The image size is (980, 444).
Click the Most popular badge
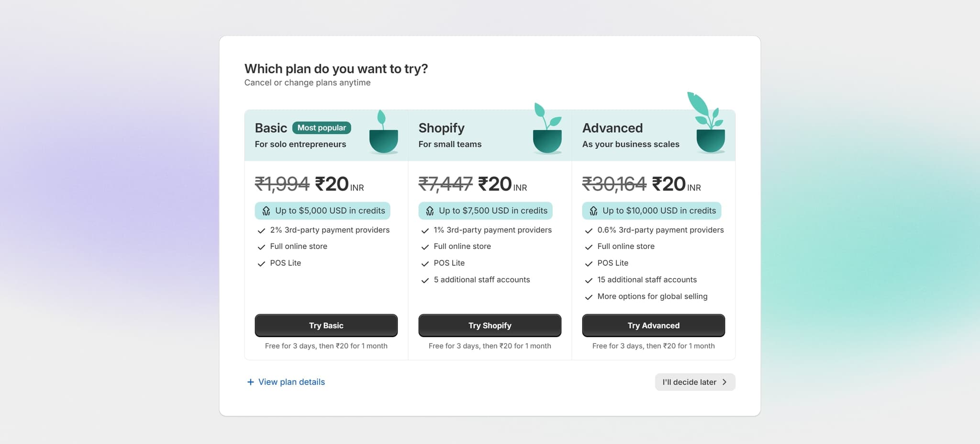tap(322, 128)
